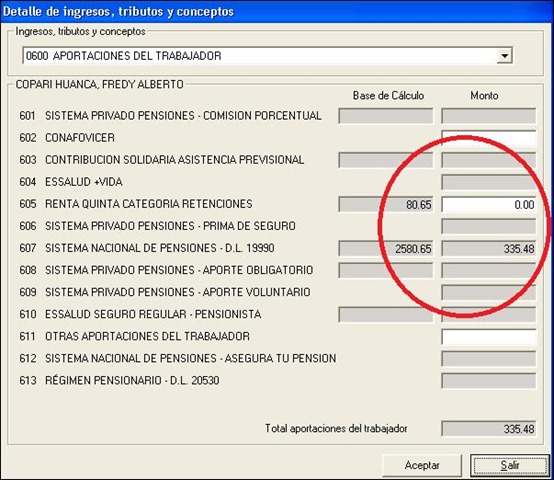Click the Total aportaciones del trabajador label

coord(336,428)
